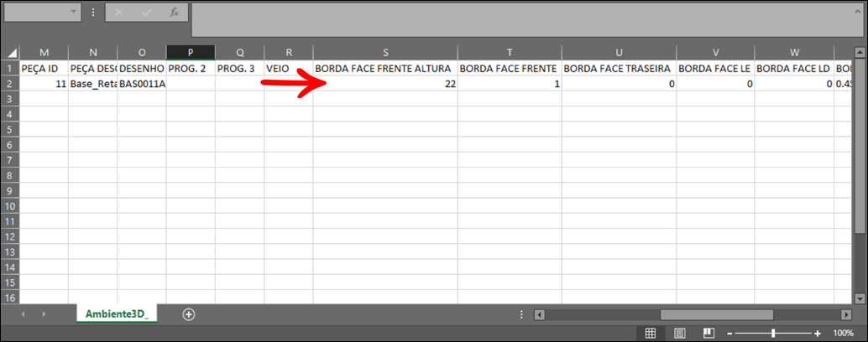Click the PROG. 2 cell

click(191, 69)
